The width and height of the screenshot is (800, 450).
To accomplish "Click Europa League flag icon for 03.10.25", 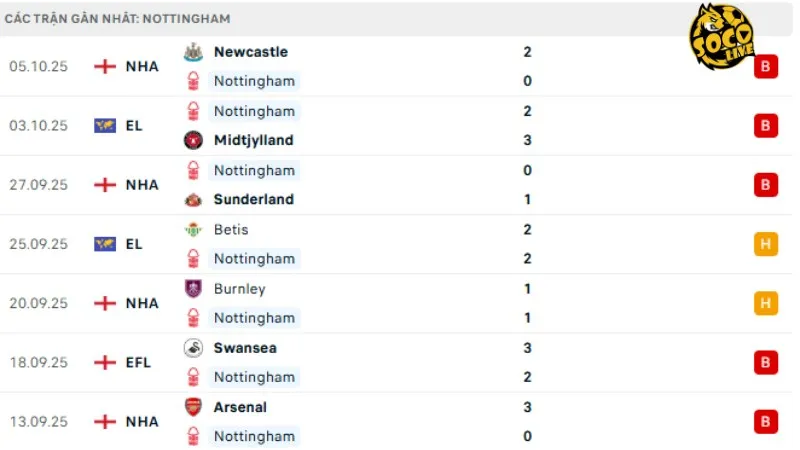I will click(x=105, y=126).
